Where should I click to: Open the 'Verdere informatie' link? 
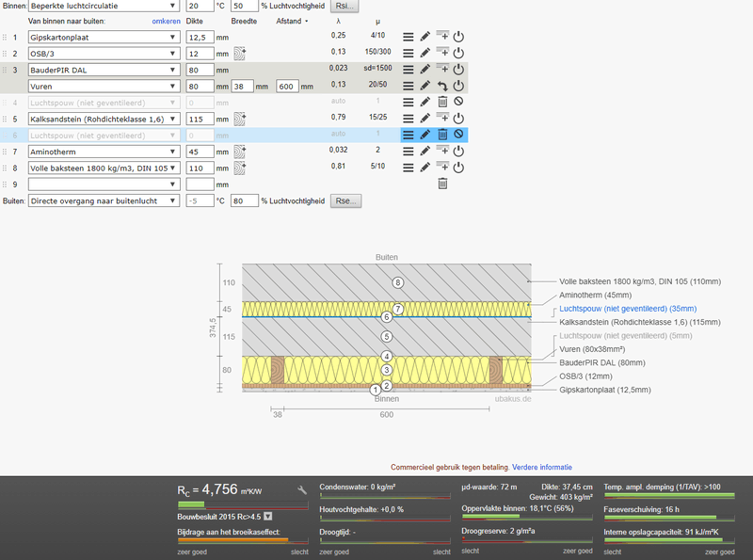(x=542, y=467)
